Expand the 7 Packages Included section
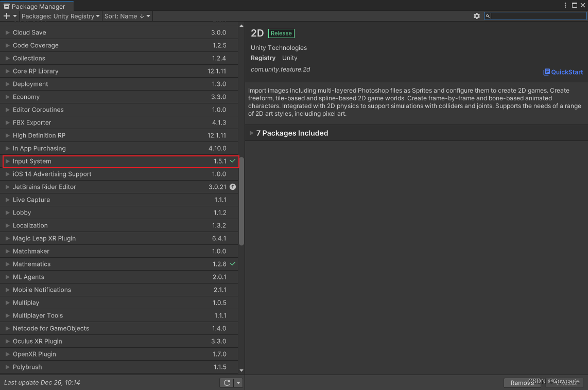This screenshot has height=390, width=588. coord(252,133)
